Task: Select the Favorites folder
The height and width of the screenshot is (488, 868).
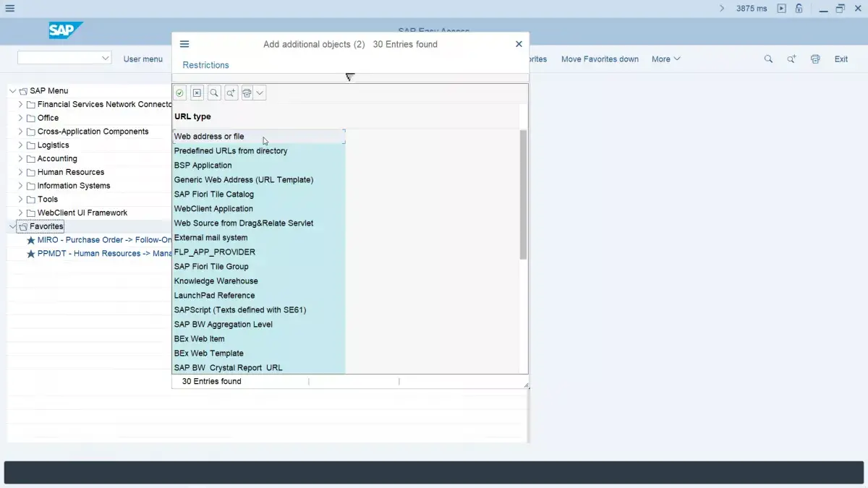Action: click(46, 226)
